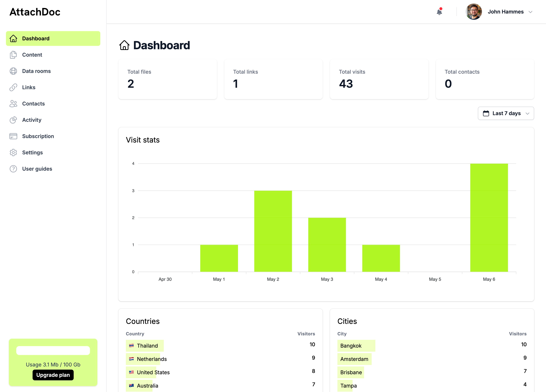Open the Last 7 days date range dropdown

(x=506, y=113)
